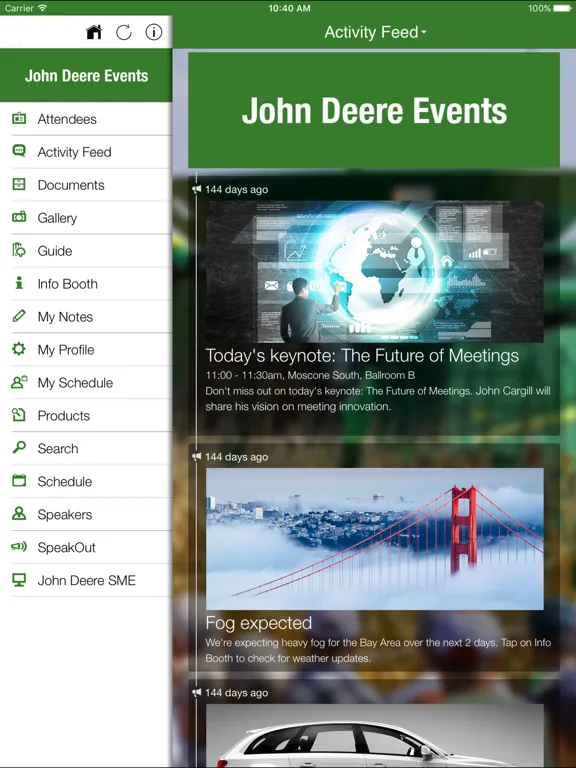
Task: Tap the SpeakOut megaphone icon
Action: click(19, 547)
